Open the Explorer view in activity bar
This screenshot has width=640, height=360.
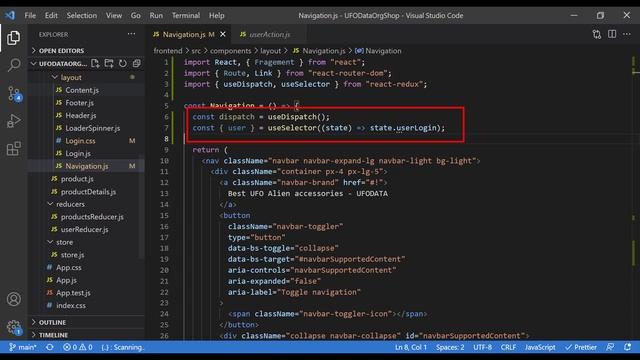point(13,38)
